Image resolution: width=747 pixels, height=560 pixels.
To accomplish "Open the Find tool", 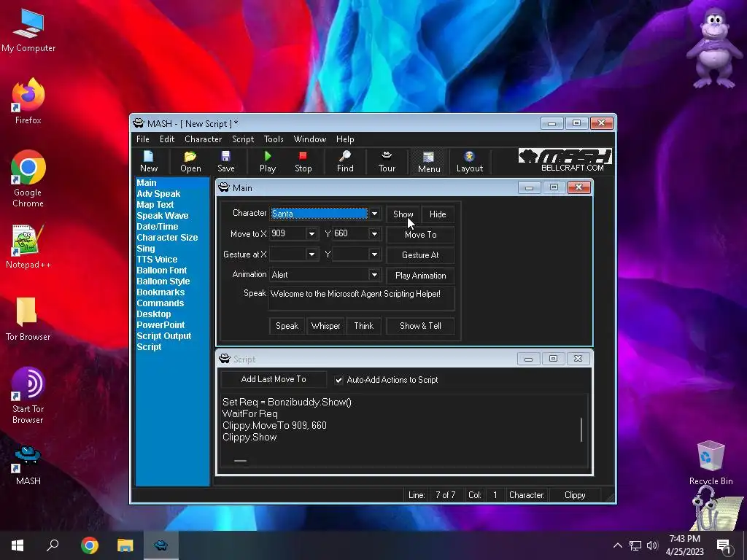I will coord(345,161).
